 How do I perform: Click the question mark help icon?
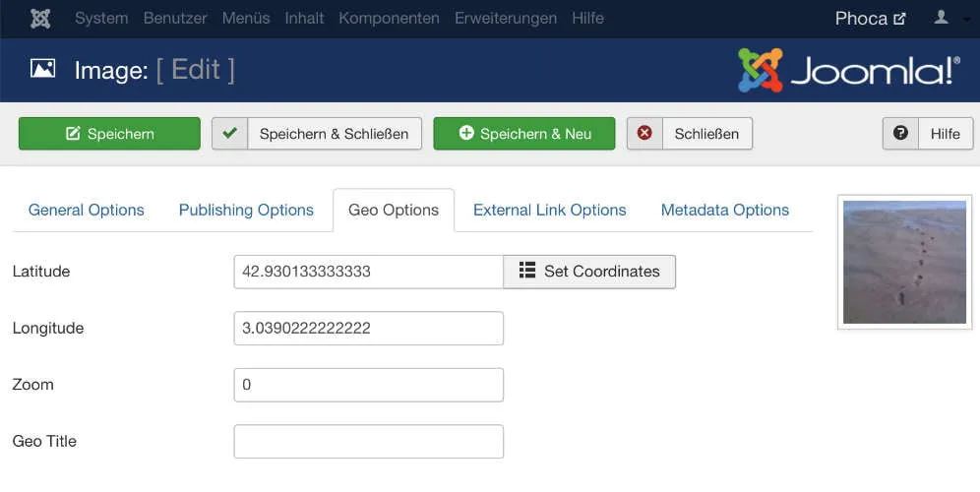900,133
